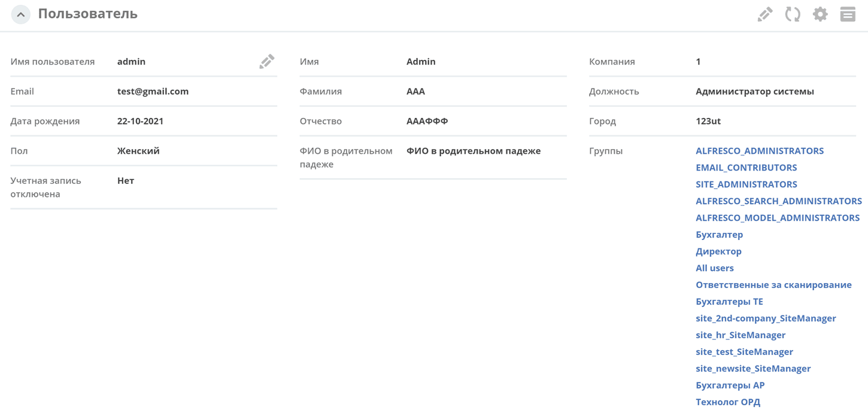
Task: Open site_2nd-company_SiteManager group link
Action: [766, 318]
